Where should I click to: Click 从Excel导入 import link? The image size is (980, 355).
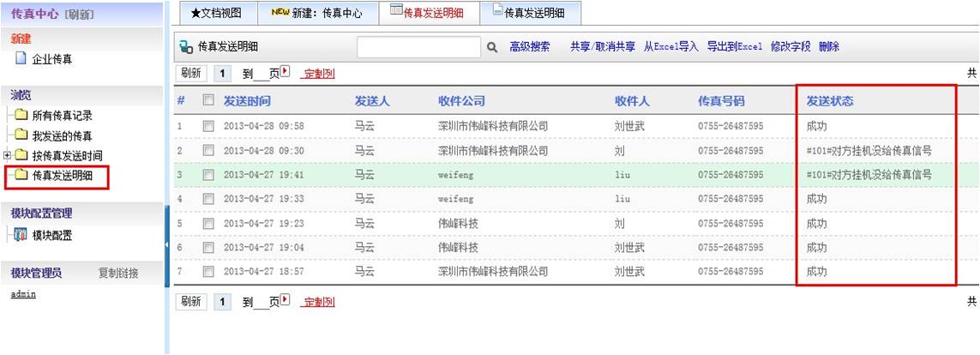(671, 47)
